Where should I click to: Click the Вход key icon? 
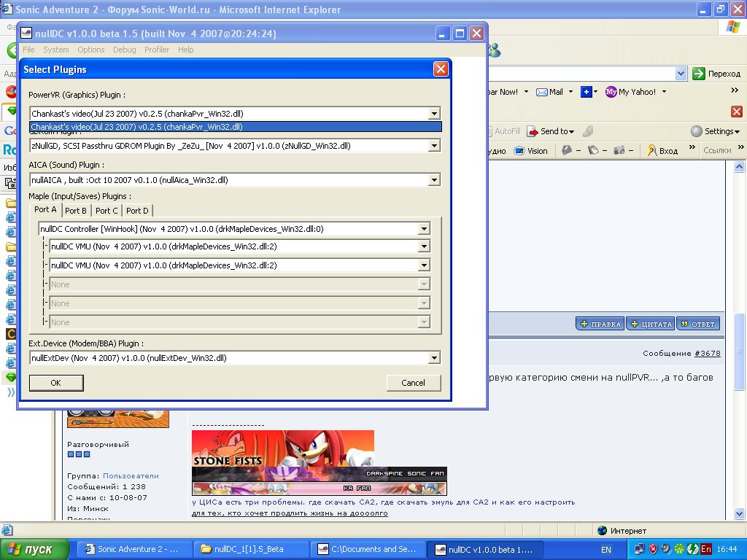point(652,151)
